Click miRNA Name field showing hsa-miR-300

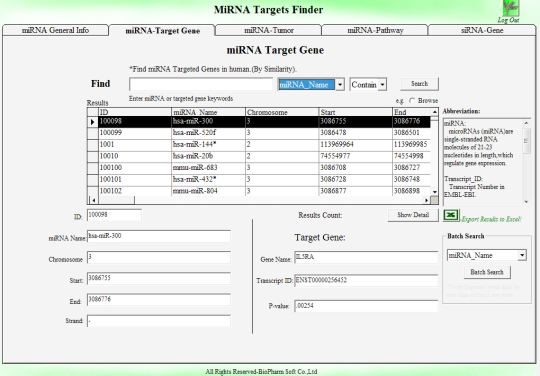[x=159, y=236]
